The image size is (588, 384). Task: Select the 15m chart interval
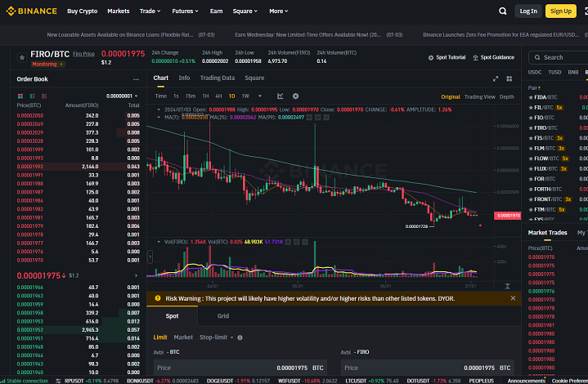point(191,96)
